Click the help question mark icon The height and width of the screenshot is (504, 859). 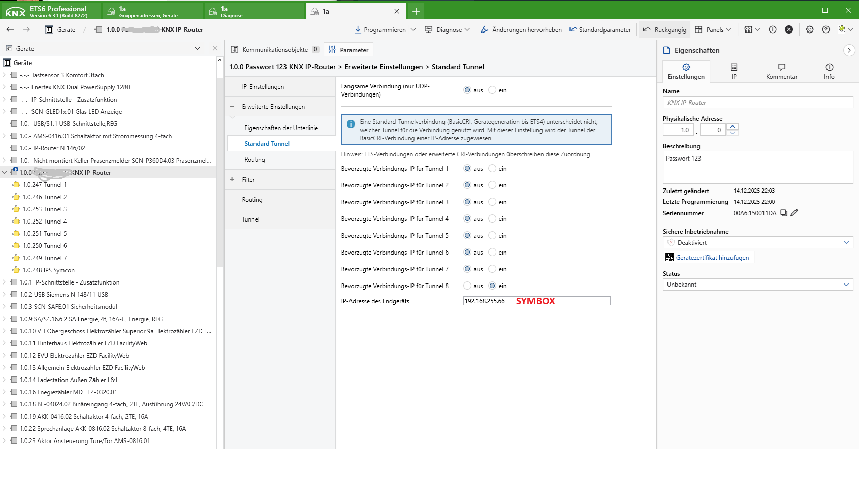point(826,30)
